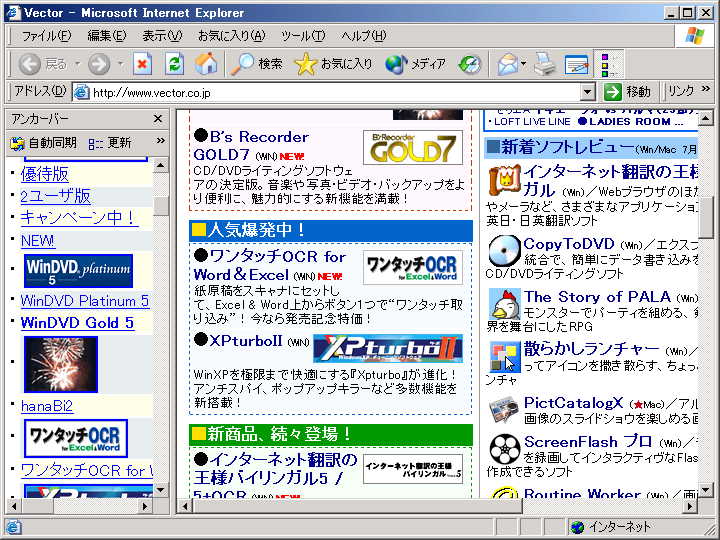
Task: Expand the address bar URL dropdown
Action: 588,92
